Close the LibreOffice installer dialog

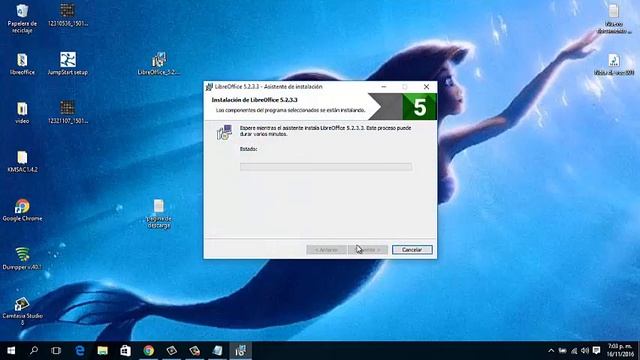[x=426, y=87]
